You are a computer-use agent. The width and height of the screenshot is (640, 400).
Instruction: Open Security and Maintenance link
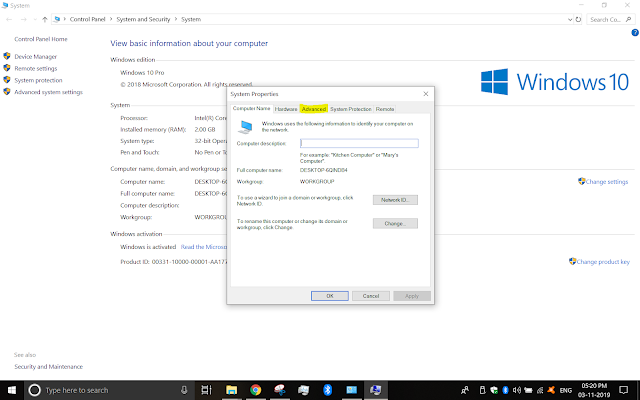click(x=49, y=367)
